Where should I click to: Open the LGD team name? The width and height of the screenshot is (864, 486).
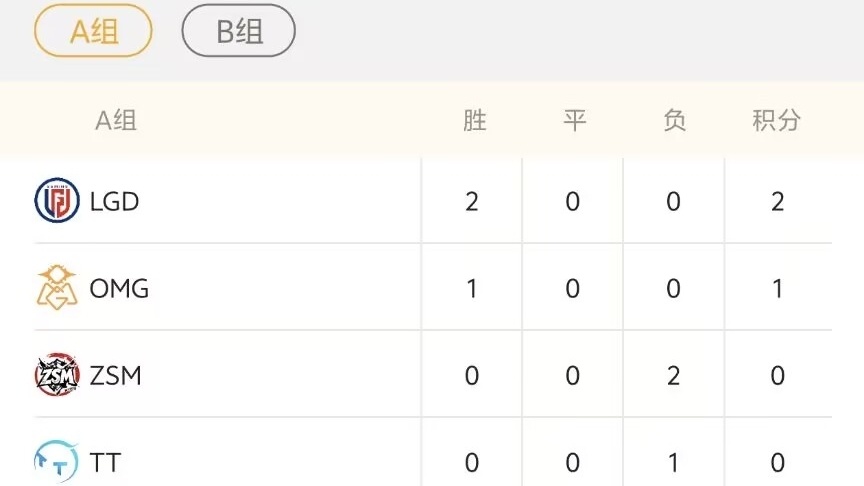pos(114,201)
